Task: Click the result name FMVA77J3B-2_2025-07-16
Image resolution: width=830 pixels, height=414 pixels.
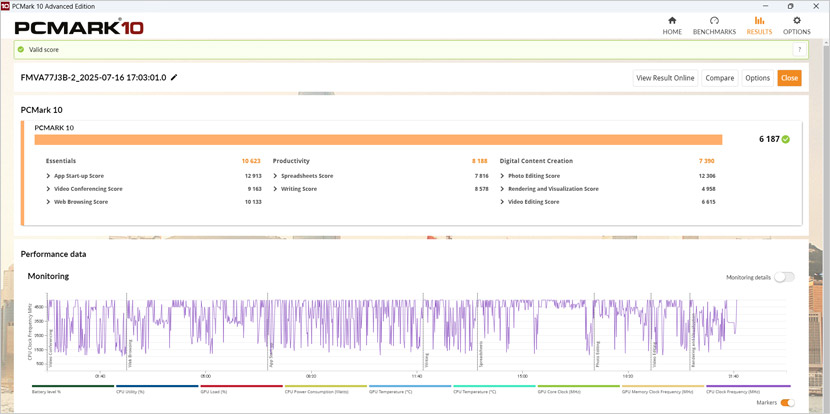Action: (93, 77)
